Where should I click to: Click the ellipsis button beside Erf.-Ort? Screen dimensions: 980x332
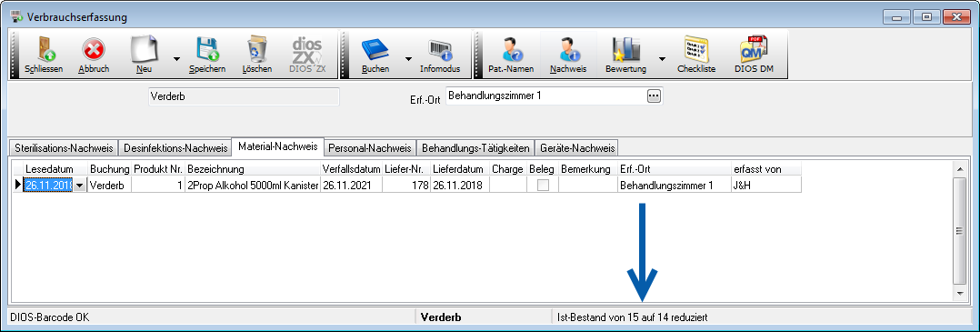click(653, 96)
